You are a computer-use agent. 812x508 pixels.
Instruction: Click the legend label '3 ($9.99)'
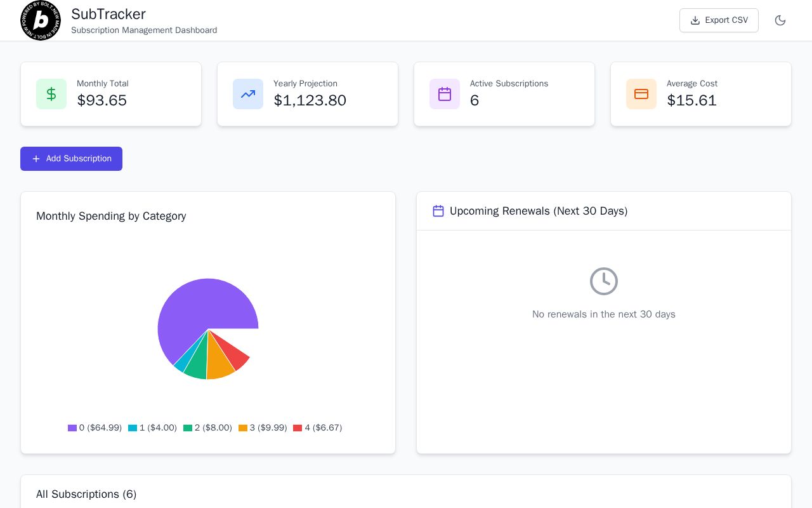pos(268,428)
